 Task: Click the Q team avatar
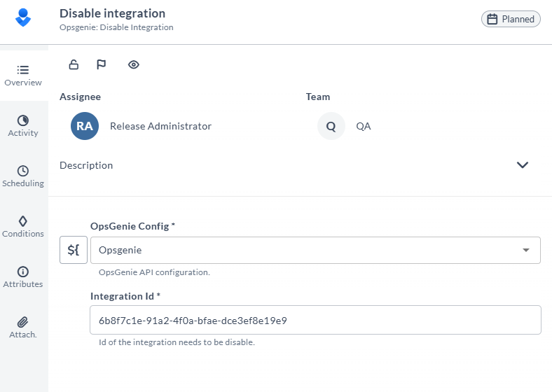(331, 126)
